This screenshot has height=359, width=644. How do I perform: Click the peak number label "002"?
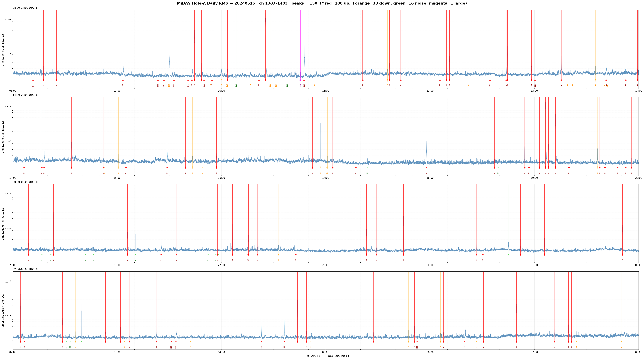point(56,85)
